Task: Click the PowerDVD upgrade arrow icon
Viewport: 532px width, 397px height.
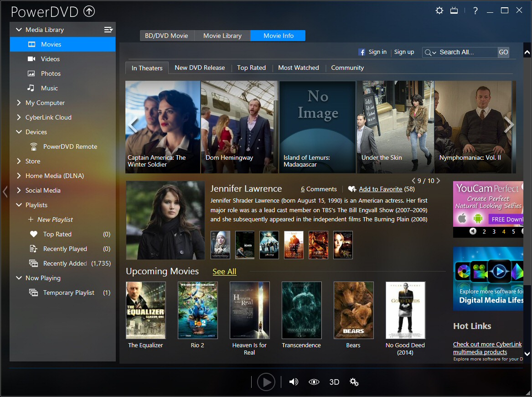Action: point(89,11)
